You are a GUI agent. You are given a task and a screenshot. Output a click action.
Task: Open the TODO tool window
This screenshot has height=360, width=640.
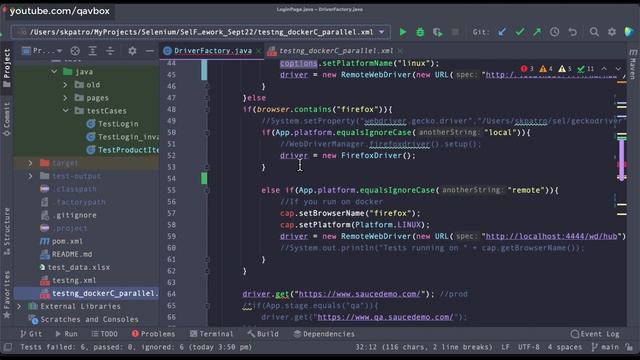click(104, 334)
